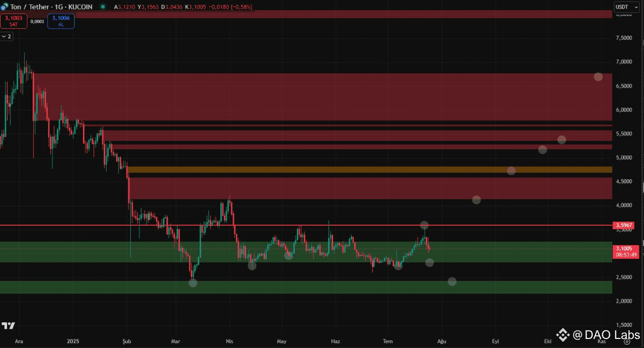Click the Nis label on time axis
Image resolution: width=644 pixels, height=348 pixels.
[229, 341]
